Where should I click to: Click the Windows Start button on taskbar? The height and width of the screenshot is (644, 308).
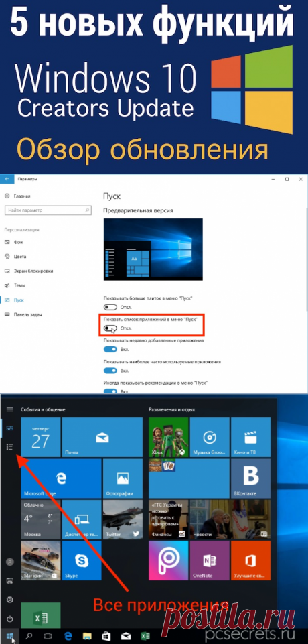pos(10,636)
